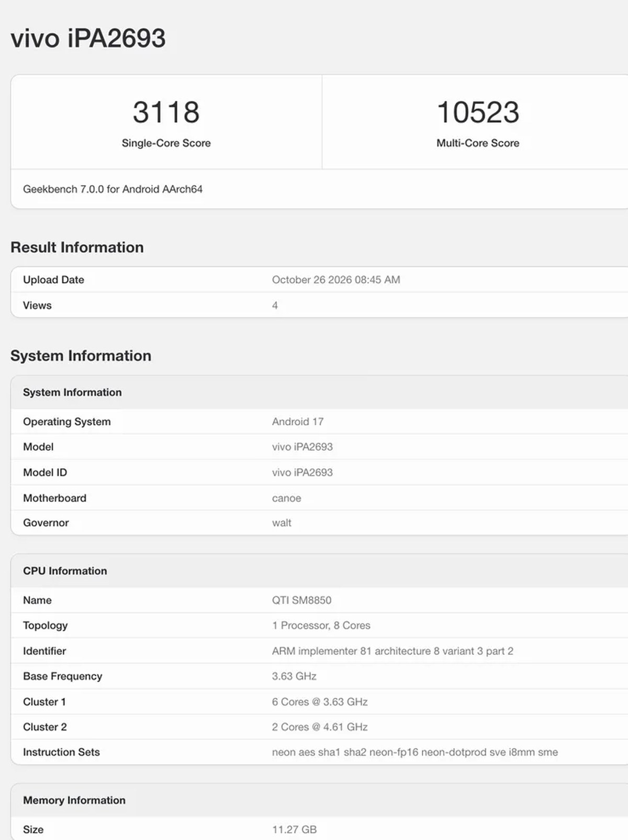The width and height of the screenshot is (628, 840).
Task: Click the CPU Information table header
Action: click(x=65, y=571)
